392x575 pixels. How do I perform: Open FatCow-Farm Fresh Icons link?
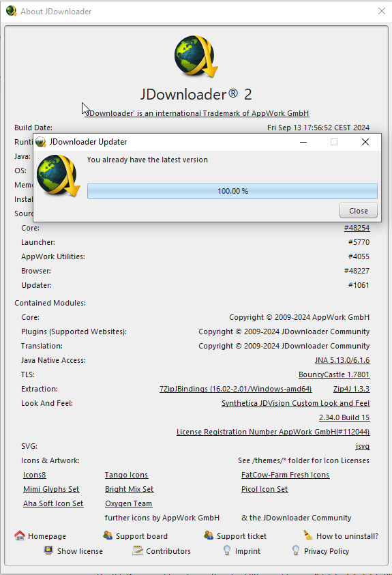[286, 475]
